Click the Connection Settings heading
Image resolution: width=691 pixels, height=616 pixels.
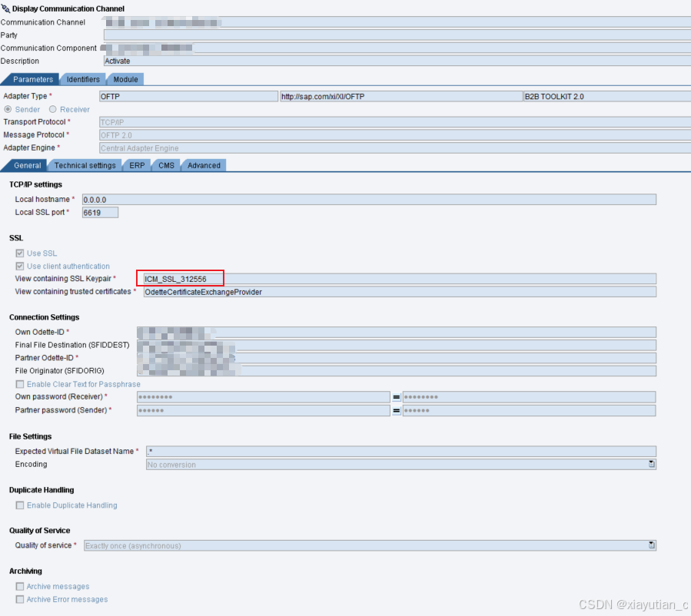click(44, 317)
